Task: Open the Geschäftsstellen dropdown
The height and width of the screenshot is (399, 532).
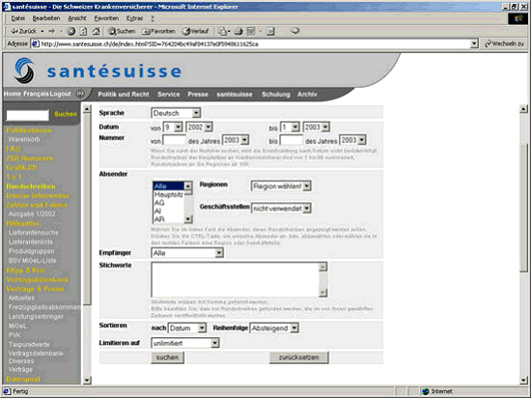Action: pyautogui.click(x=281, y=209)
